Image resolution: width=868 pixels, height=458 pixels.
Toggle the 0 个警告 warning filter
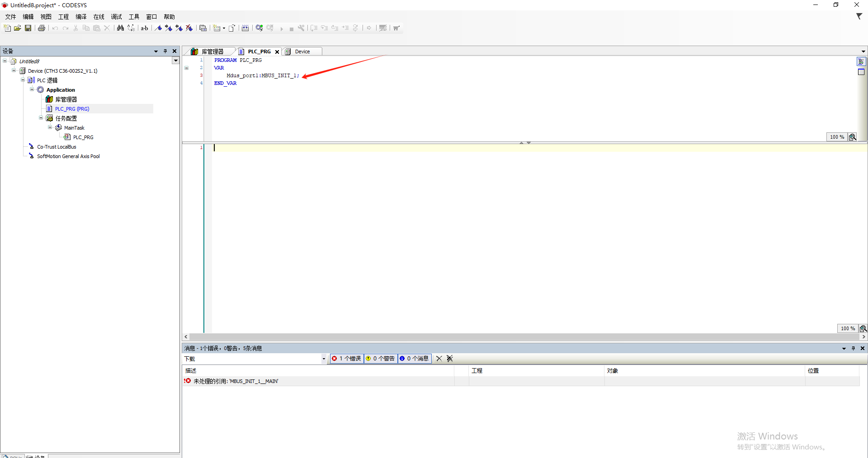click(x=381, y=359)
